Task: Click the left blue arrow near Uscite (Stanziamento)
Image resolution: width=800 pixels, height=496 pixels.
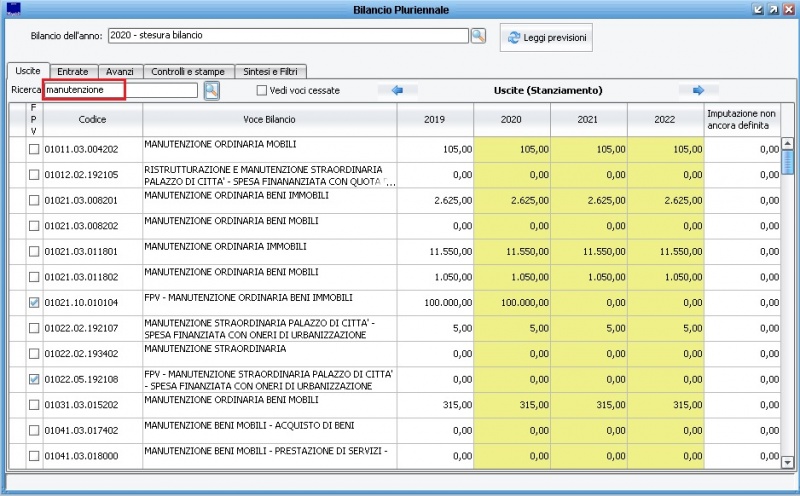Action: coord(397,90)
